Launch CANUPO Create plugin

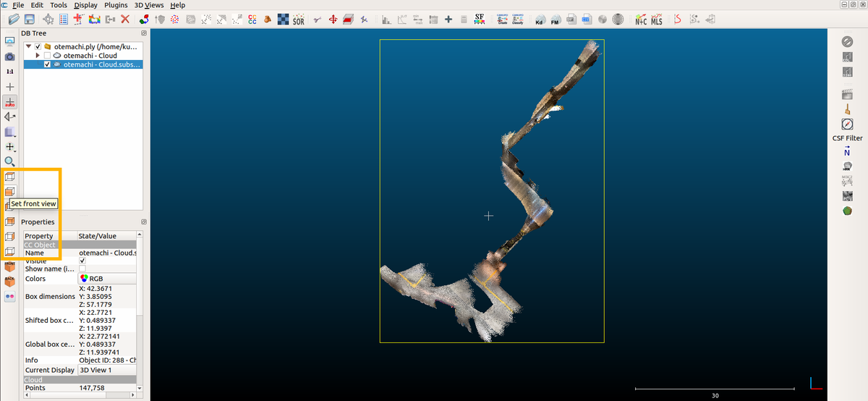tap(503, 20)
